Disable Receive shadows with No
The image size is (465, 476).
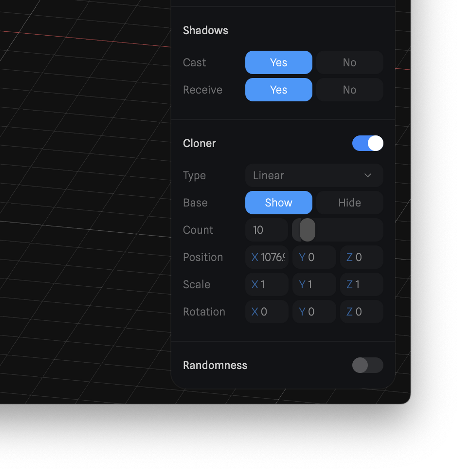[349, 90]
